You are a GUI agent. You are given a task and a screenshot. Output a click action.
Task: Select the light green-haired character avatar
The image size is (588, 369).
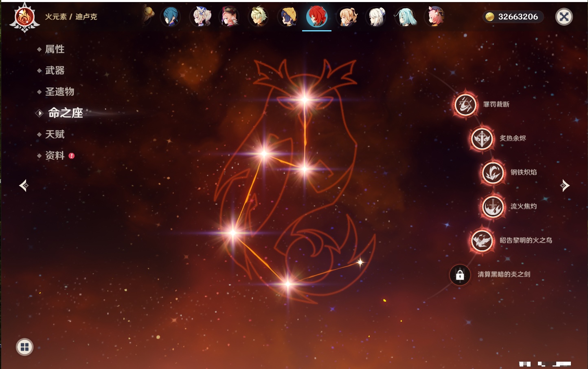[x=259, y=17]
